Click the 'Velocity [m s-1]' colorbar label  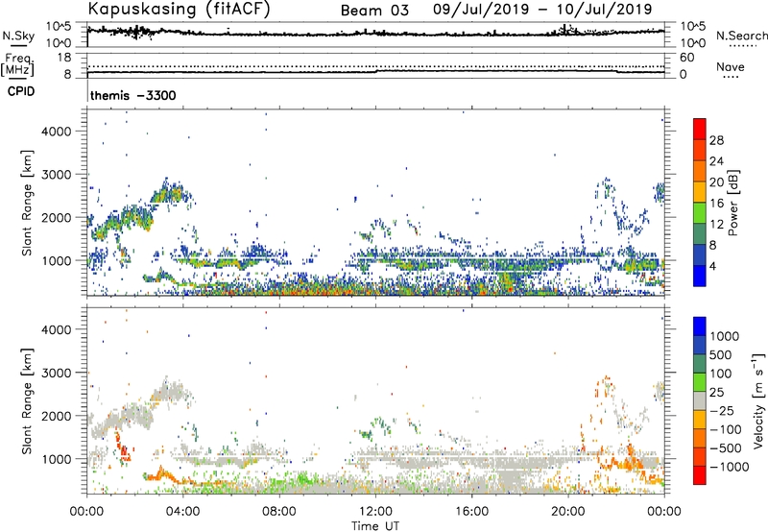click(x=758, y=399)
